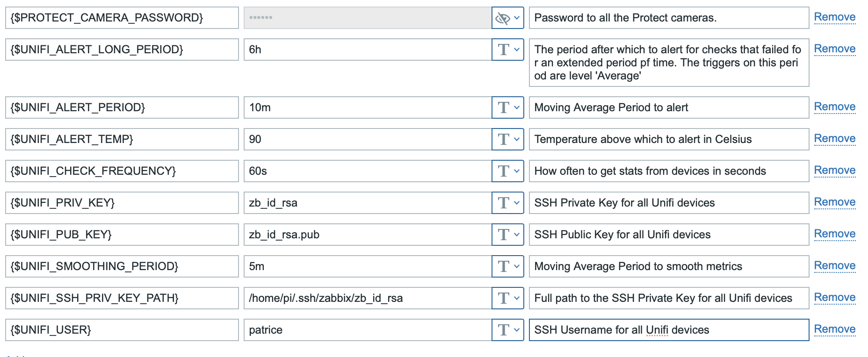Image resolution: width=868 pixels, height=357 pixels.
Task: Edit description 'SSH Username for all Unifi devices'
Action: click(669, 330)
